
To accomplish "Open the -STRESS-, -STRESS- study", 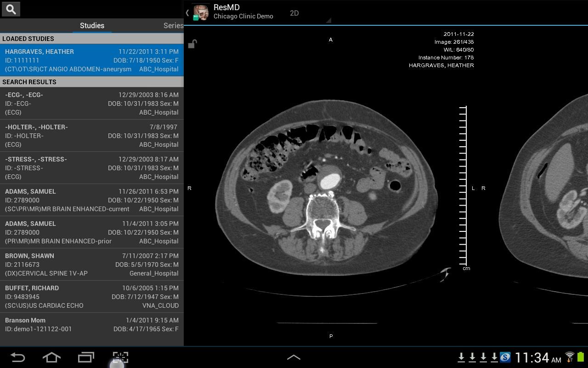I will tap(92, 168).
